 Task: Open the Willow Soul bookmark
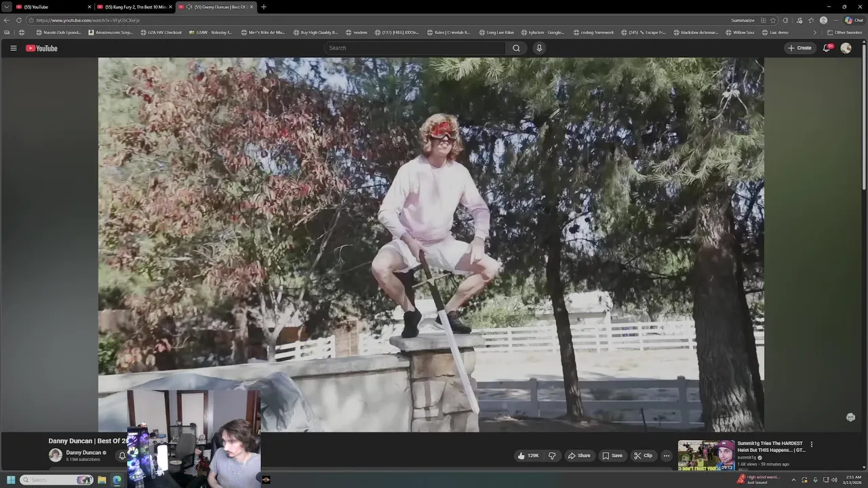pos(739,32)
